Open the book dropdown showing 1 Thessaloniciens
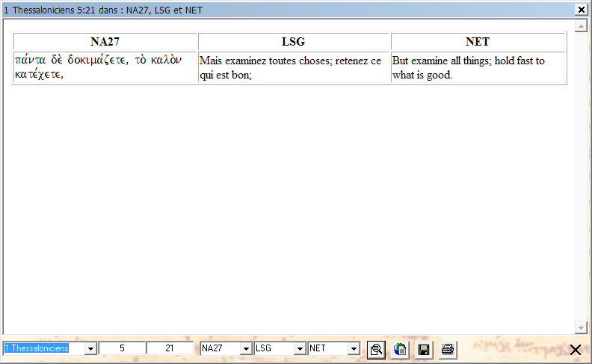 click(90, 348)
